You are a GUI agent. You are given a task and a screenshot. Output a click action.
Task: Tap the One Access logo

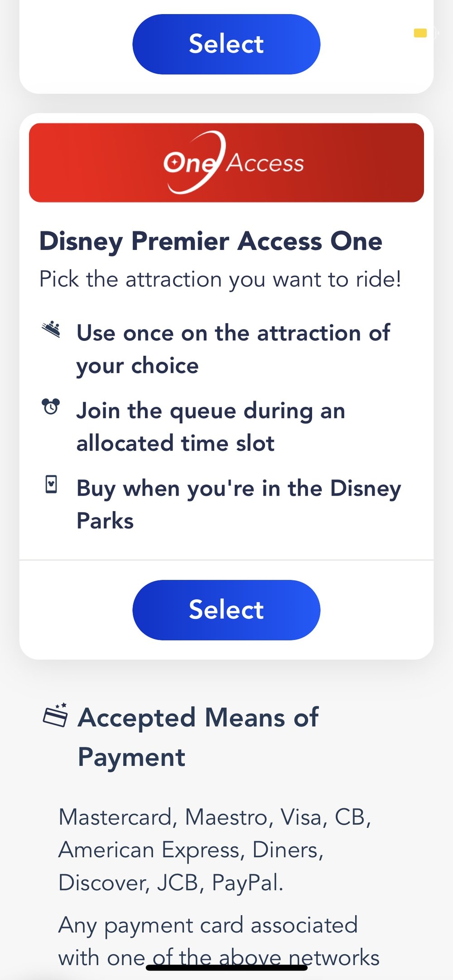(x=233, y=163)
